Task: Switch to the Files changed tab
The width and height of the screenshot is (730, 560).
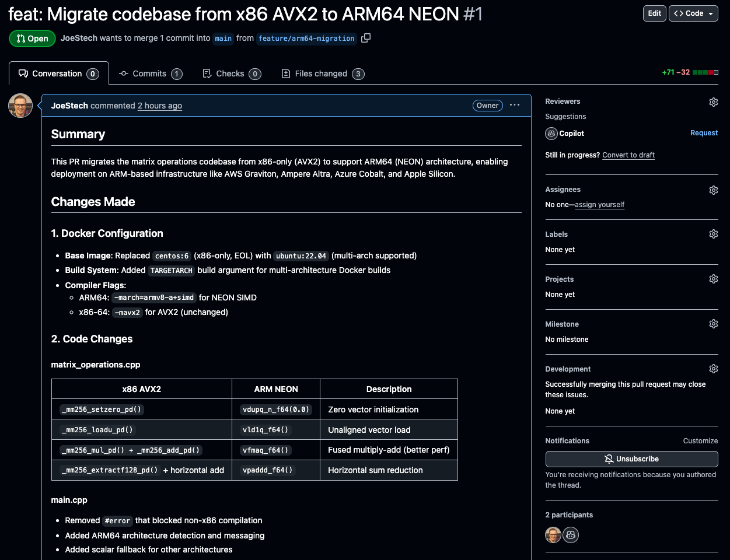Action: 322,73
